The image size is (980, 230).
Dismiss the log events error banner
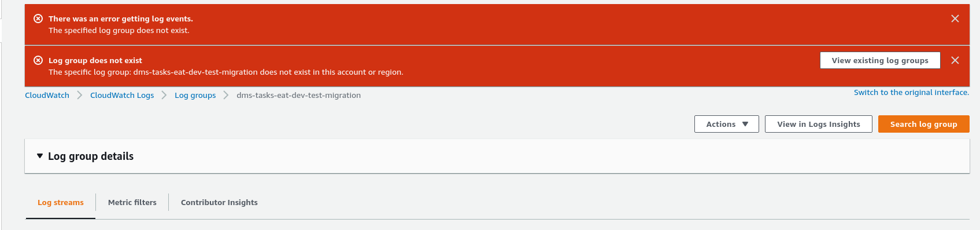pyautogui.click(x=955, y=19)
